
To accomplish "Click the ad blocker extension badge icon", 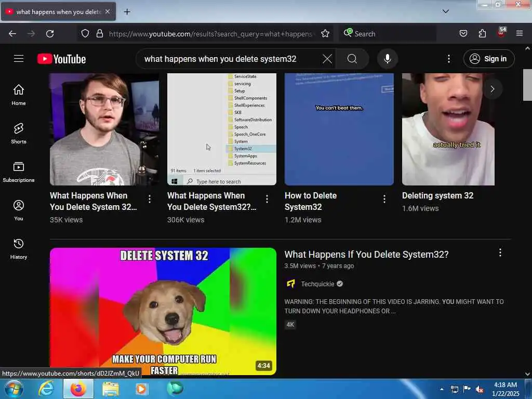I will [x=501, y=33].
